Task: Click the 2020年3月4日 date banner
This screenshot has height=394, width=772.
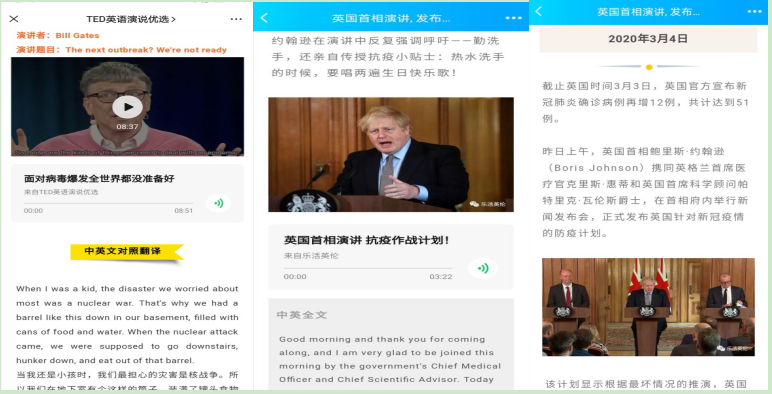Action: (x=648, y=39)
